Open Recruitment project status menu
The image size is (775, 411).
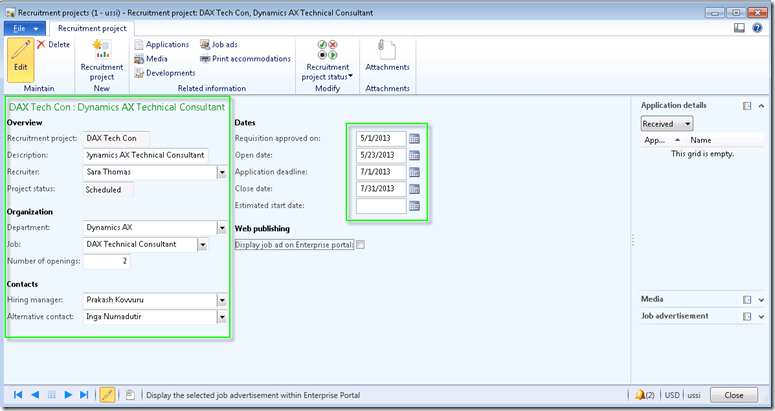(x=327, y=66)
